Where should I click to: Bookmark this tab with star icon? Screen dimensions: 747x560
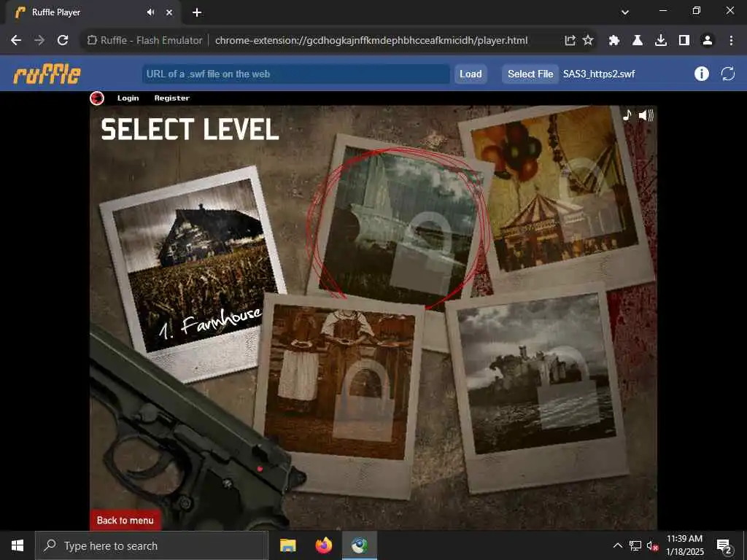[589, 41]
